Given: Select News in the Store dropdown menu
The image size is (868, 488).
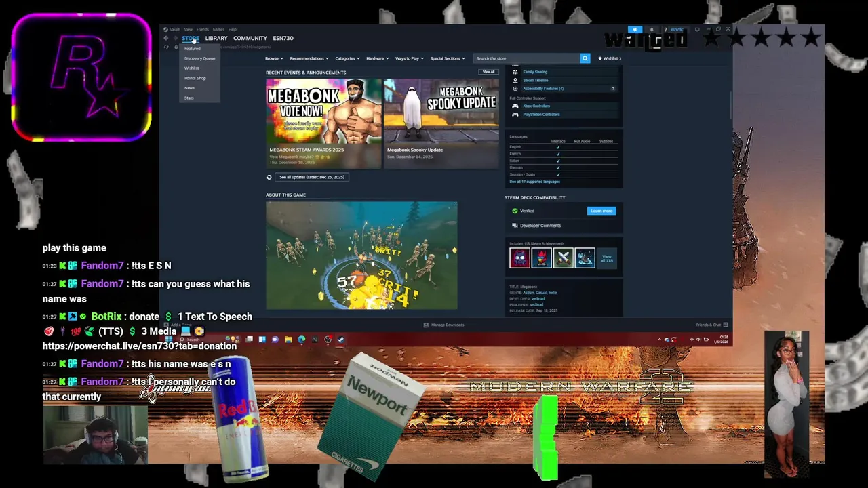Looking at the screenshot, I should (x=189, y=88).
